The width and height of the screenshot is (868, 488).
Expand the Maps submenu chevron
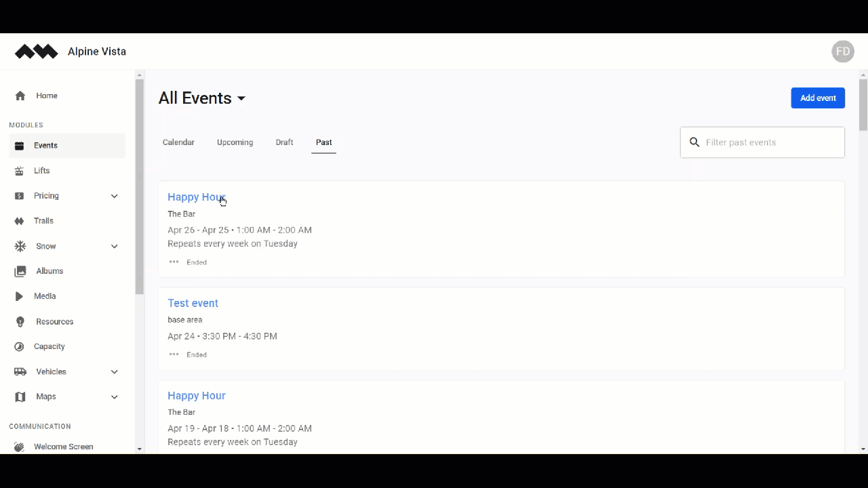tap(114, 396)
